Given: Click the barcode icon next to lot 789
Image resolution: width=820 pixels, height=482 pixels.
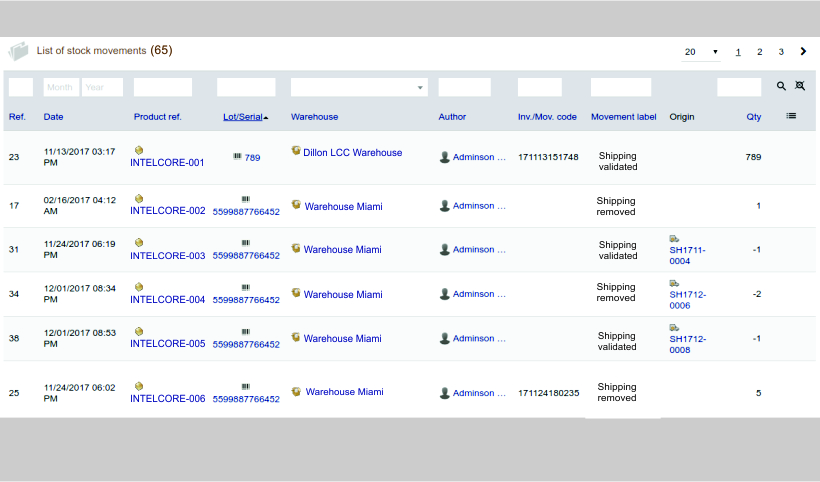Looking at the screenshot, I should [x=237, y=157].
